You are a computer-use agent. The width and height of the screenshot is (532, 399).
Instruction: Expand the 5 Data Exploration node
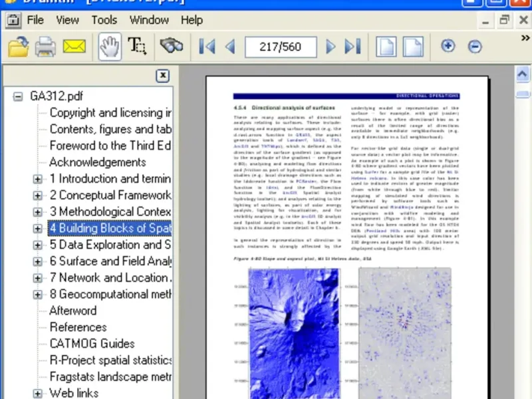click(x=38, y=245)
